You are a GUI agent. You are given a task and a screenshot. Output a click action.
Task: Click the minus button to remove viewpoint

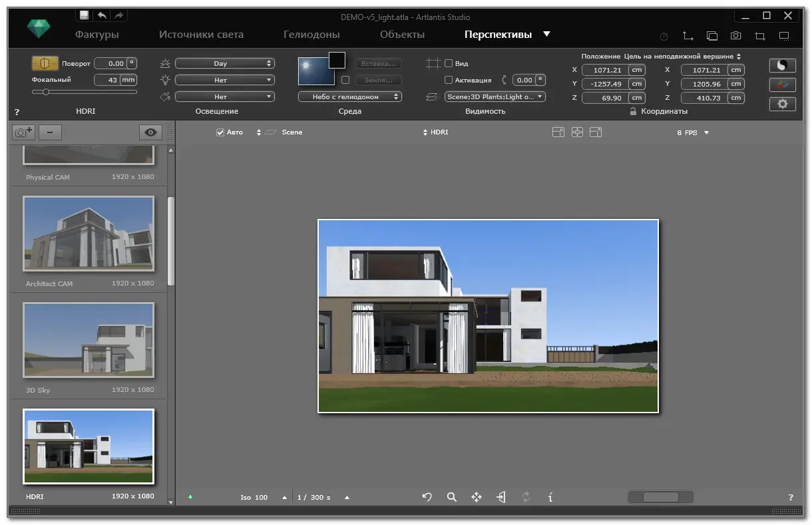[x=50, y=132]
